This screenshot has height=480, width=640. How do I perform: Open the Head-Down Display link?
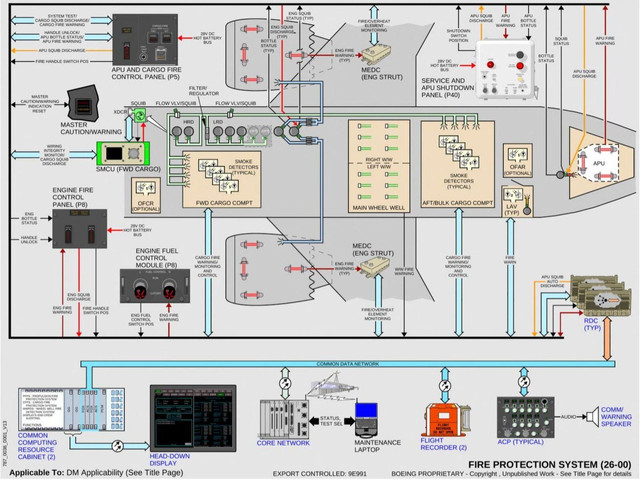[x=169, y=460]
